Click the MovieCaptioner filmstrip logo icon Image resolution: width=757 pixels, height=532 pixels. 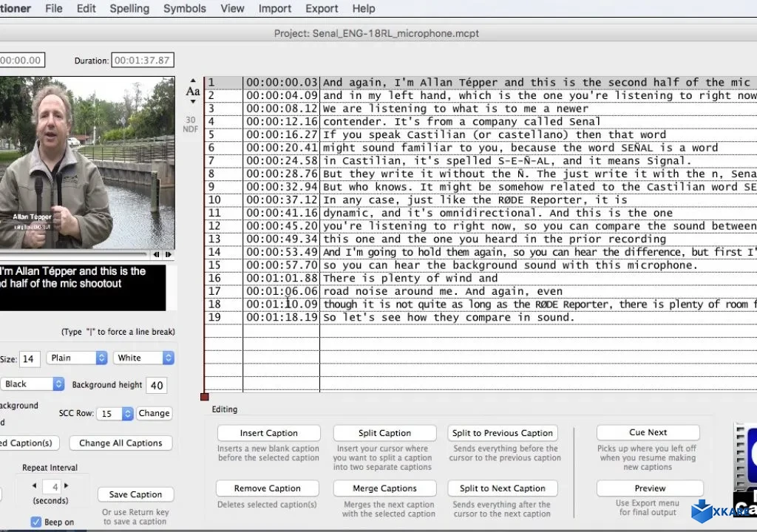pos(745,458)
